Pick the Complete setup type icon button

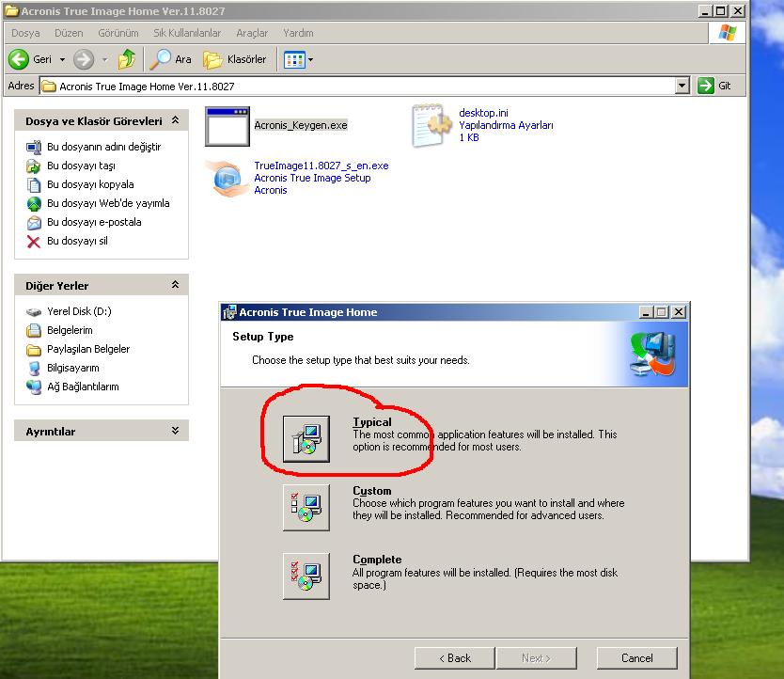306,576
